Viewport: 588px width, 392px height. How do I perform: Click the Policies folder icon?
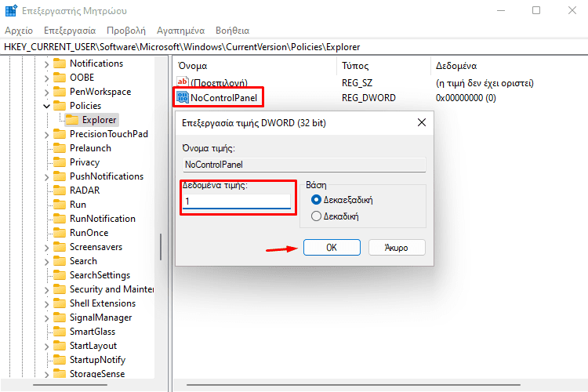click(x=60, y=106)
